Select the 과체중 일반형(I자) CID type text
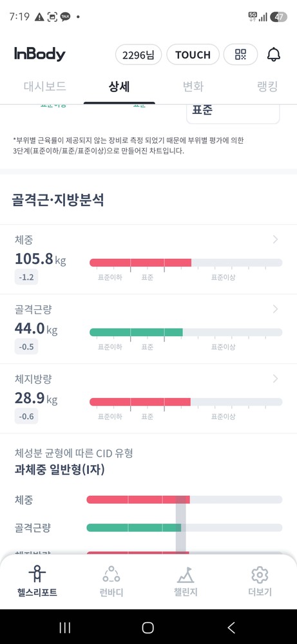 (x=59, y=469)
